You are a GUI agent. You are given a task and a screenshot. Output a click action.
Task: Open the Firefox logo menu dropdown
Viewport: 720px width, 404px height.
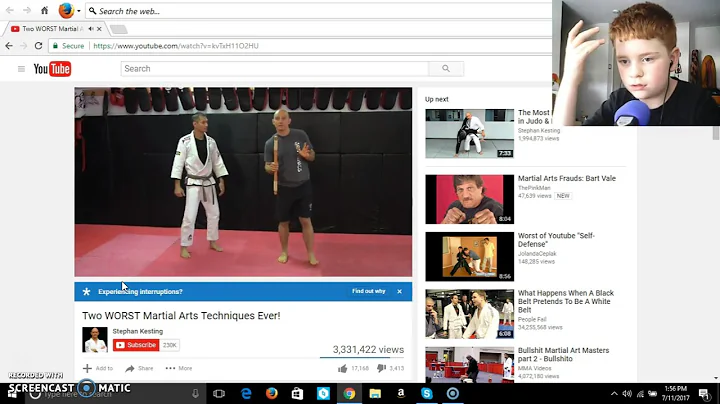click(69, 10)
